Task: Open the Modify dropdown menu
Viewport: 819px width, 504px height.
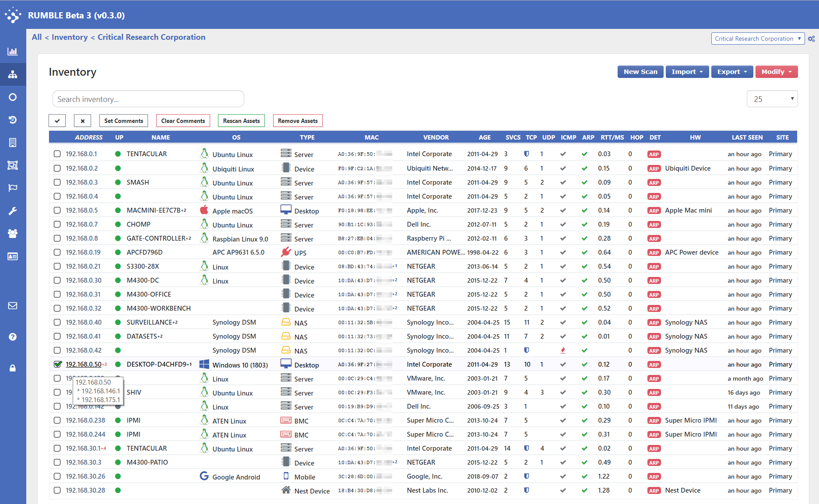Action: coord(777,72)
